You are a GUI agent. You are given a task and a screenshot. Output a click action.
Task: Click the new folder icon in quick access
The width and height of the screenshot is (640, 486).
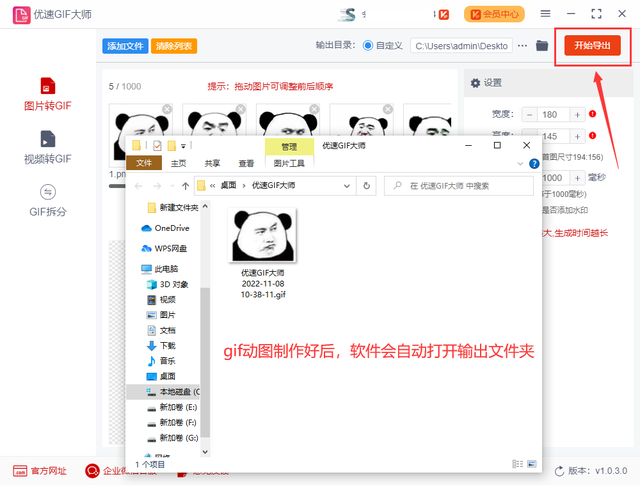tap(172, 145)
